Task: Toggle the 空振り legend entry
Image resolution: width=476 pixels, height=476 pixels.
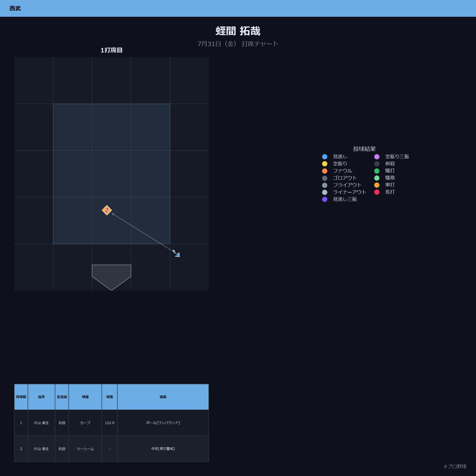Action: tap(334, 164)
